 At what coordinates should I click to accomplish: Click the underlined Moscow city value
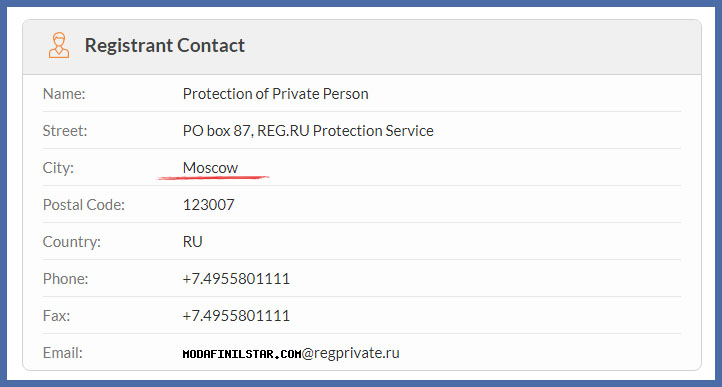(x=210, y=168)
